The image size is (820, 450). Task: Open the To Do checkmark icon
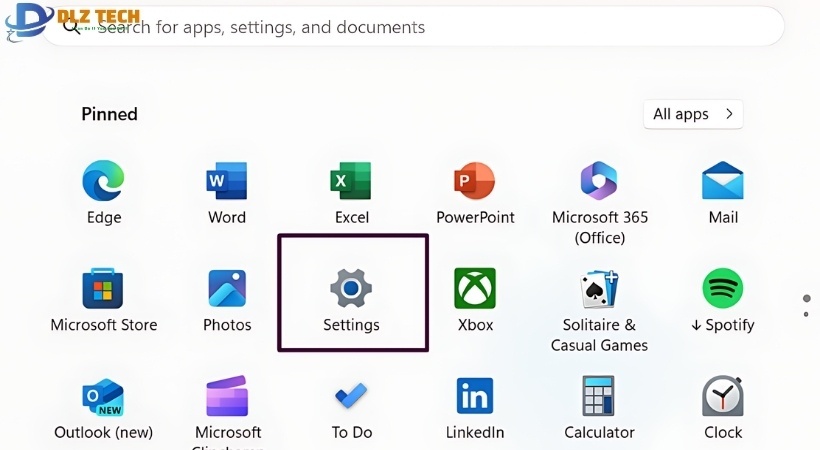(351, 396)
